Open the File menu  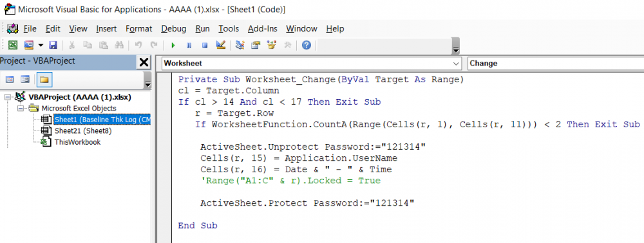click(30, 29)
